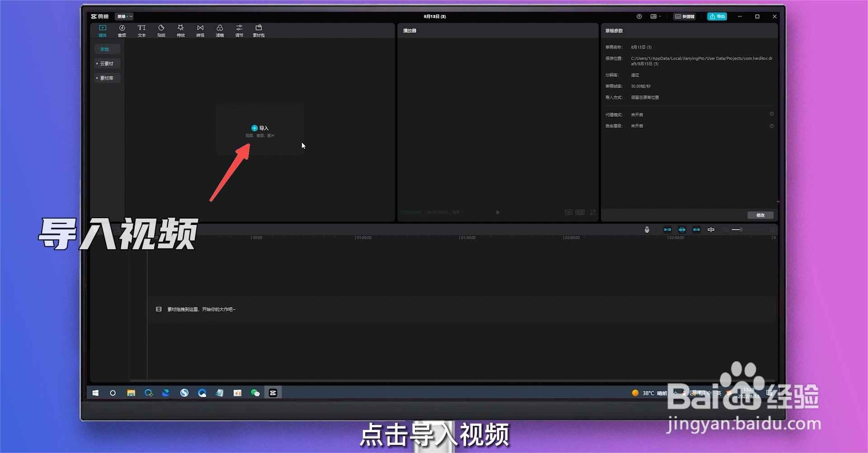
Task: Click the 导出 (Export) button
Action: pos(717,16)
